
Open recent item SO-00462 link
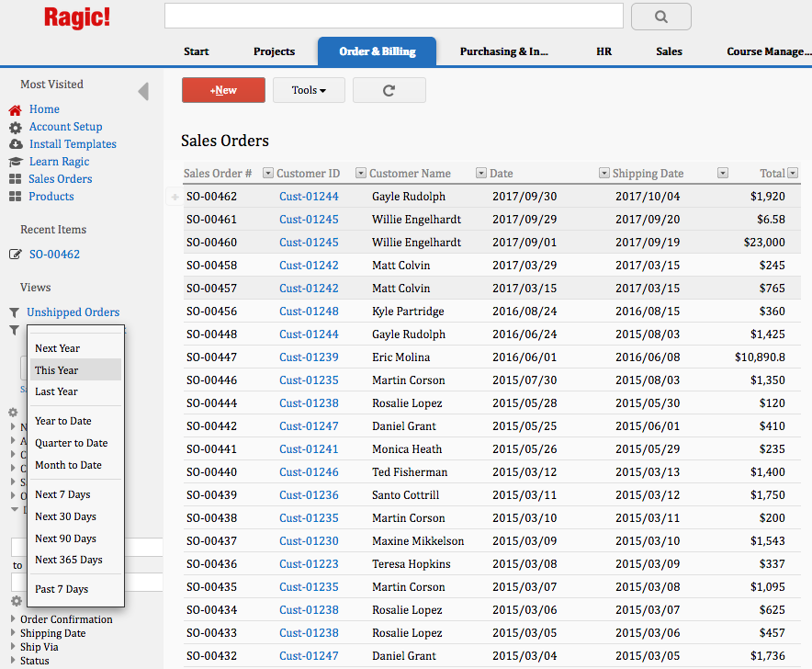[x=54, y=255]
